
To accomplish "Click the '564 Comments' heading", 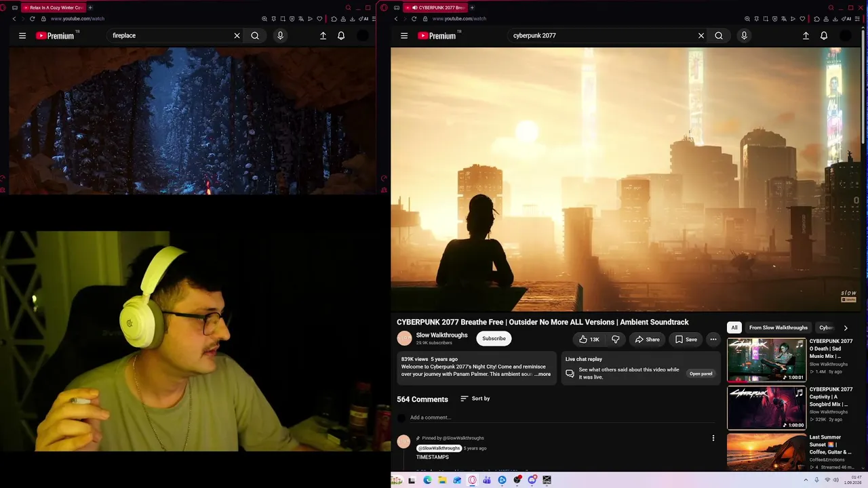I will [422, 399].
